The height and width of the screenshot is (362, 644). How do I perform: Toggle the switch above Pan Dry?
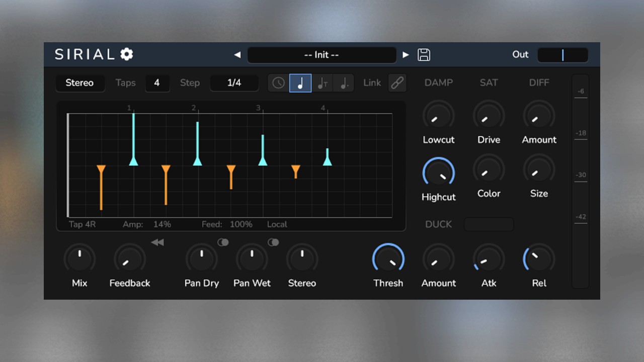tap(223, 242)
